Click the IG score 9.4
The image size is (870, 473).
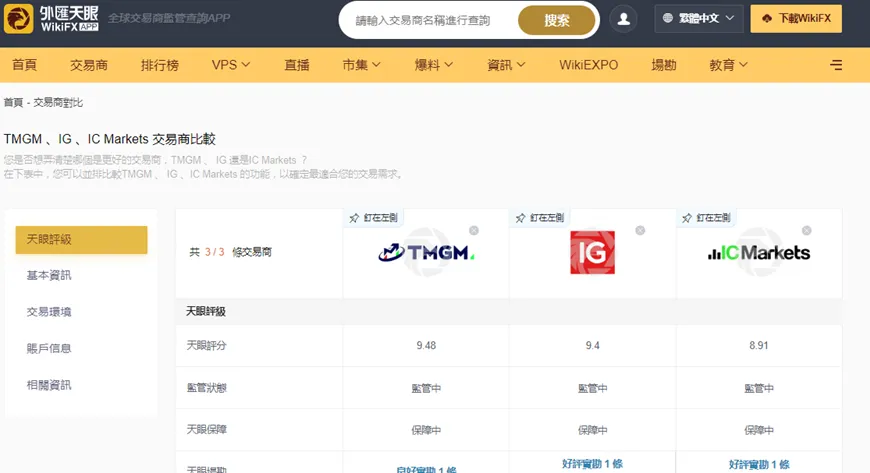(593, 345)
